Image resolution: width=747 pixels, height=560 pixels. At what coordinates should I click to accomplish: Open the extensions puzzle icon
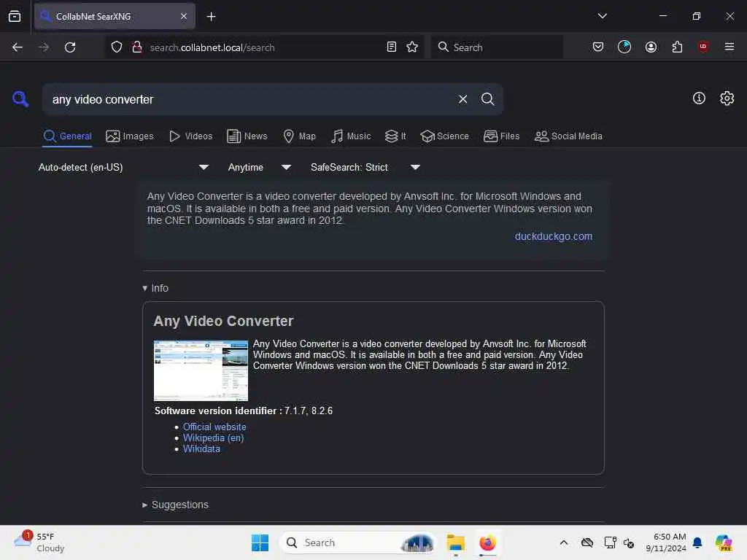pyautogui.click(x=677, y=47)
